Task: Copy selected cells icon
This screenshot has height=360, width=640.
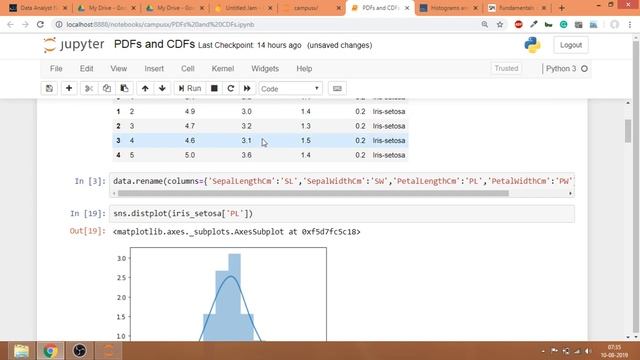Action: click(107, 89)
